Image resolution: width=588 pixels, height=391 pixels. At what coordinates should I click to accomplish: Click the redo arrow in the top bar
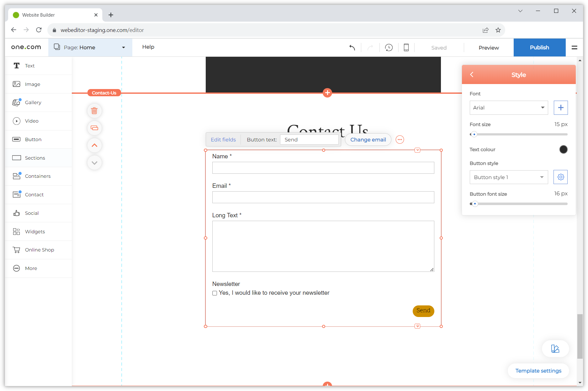point(370,48)
